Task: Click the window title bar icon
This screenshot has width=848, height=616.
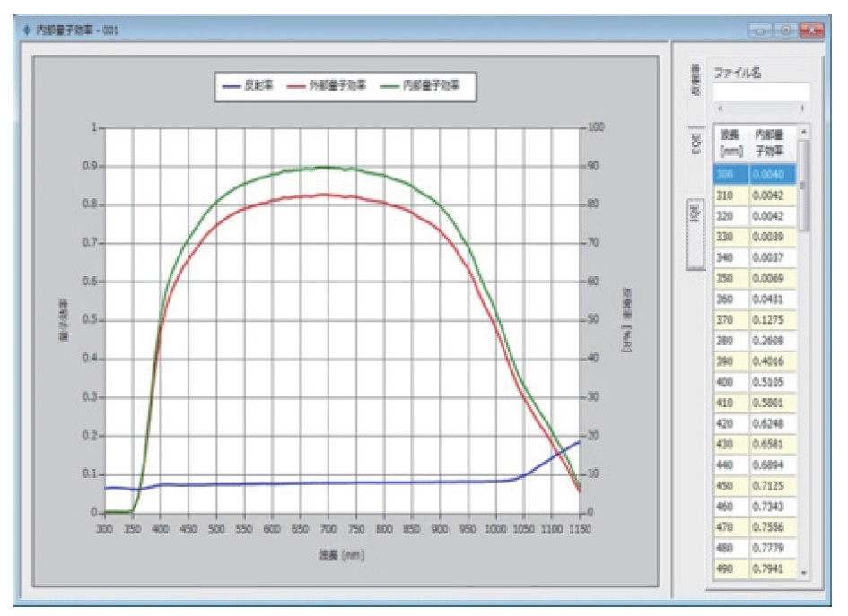Action: click(x=27, y=30)
